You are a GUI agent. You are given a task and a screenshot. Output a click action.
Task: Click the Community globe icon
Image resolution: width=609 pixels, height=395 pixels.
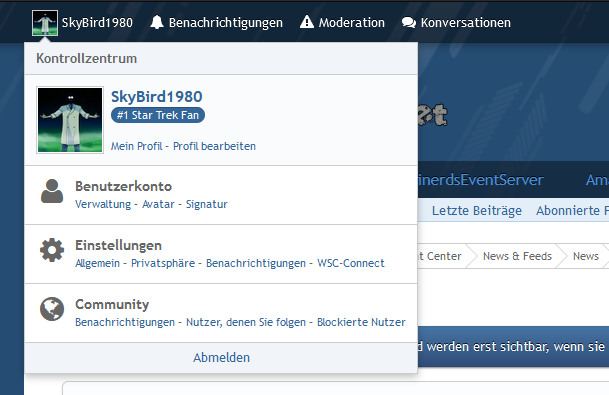pyautogui.click(x=52, y=309)
